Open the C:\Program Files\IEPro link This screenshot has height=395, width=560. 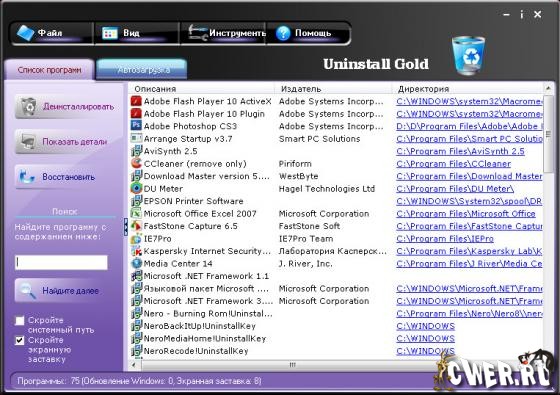(445, 239)
